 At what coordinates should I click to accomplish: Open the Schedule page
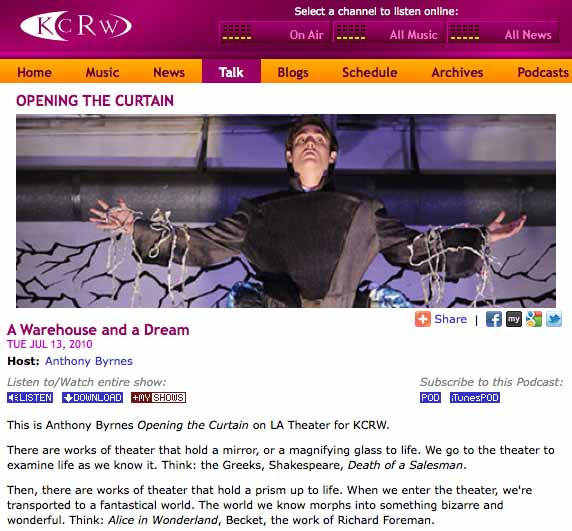point(370,72)
